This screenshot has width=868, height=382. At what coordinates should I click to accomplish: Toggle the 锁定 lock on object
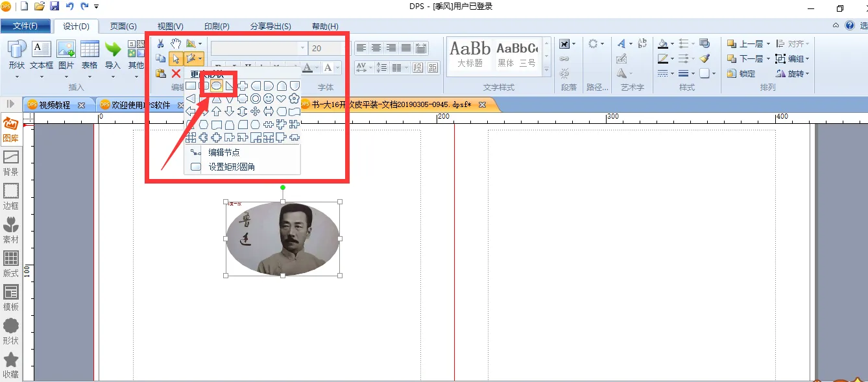coord(741,73)
